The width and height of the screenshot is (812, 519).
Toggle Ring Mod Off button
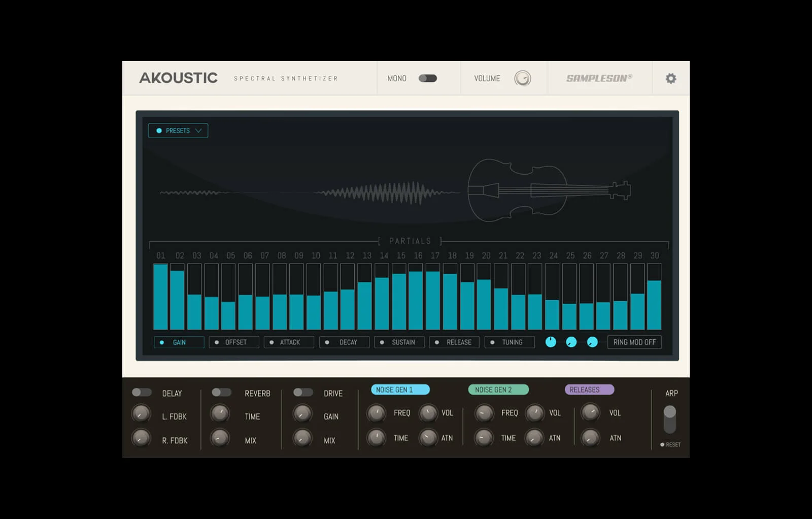point(634,342)
